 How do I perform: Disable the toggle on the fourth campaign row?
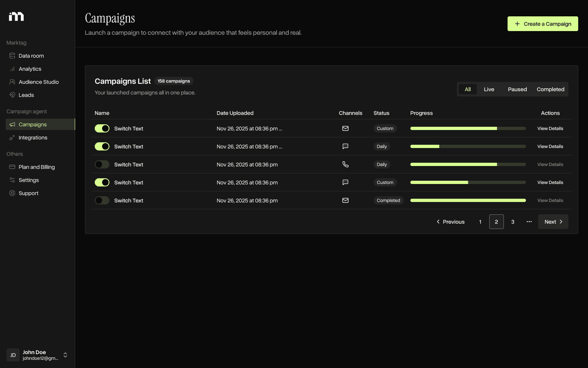click(x=102, y=182)
